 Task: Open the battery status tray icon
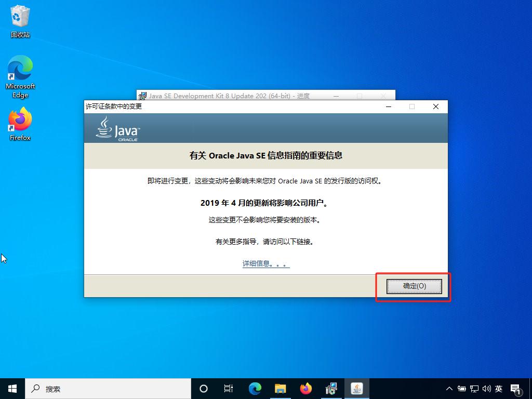click(461, 389)
